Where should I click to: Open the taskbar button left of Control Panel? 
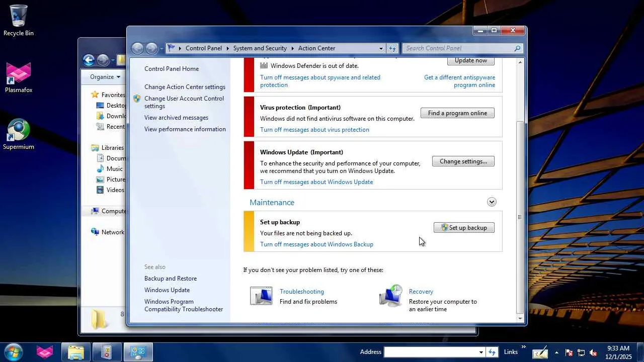[x=107, y=352]
